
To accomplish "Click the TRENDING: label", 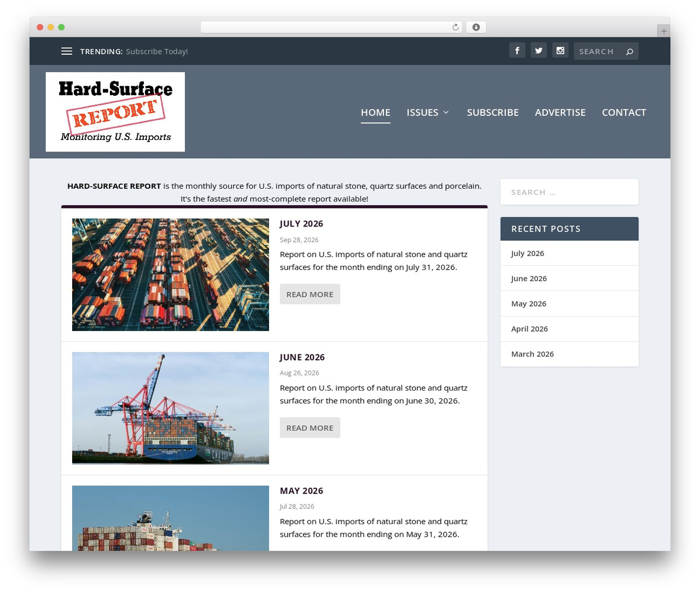I will point(101,51).
